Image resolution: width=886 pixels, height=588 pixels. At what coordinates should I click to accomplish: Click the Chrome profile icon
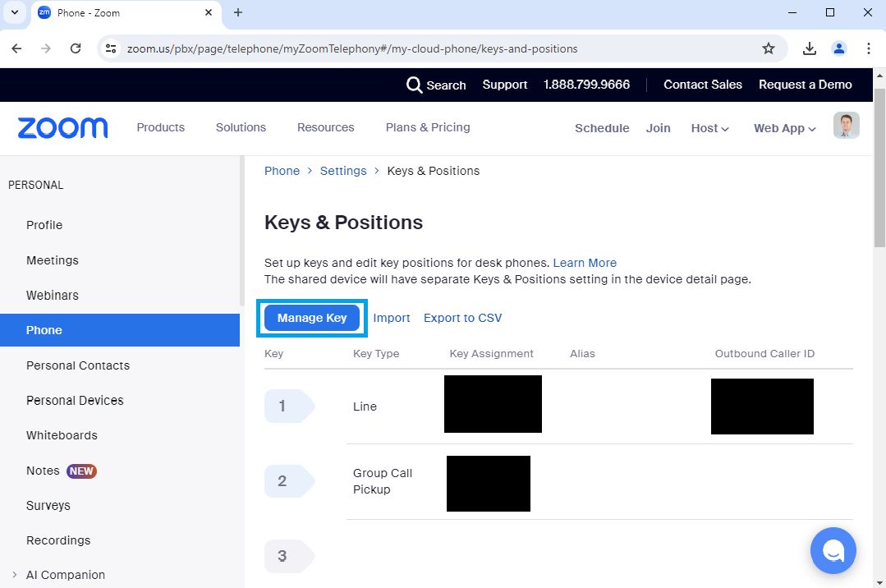838,48
